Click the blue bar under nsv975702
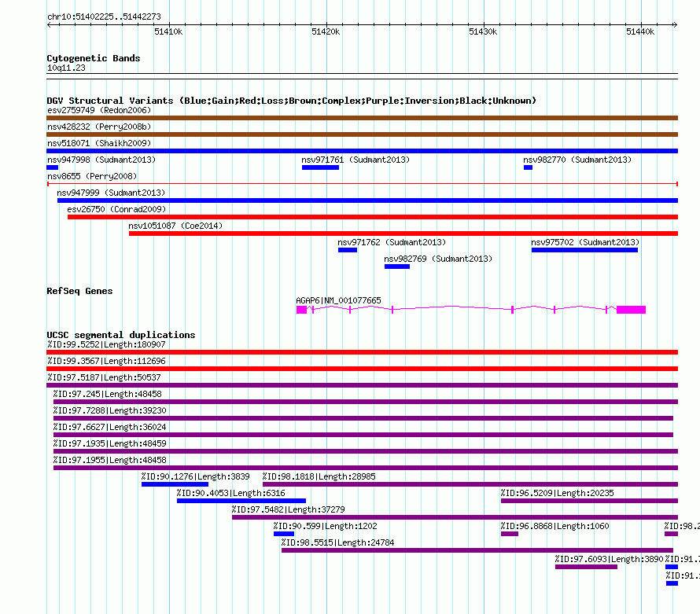This screenshot has height=614, width=700. click(585, 250)
